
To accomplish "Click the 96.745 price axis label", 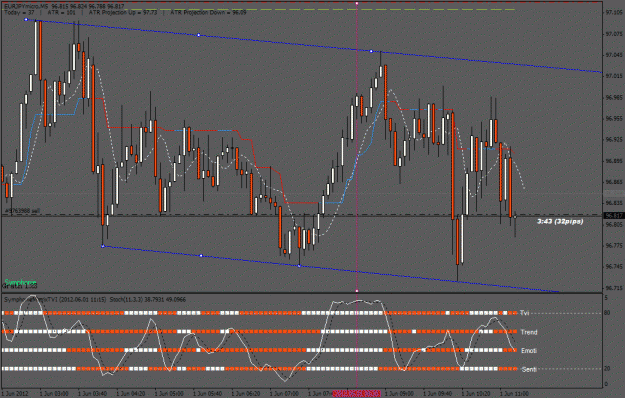I will click(614, 267).
